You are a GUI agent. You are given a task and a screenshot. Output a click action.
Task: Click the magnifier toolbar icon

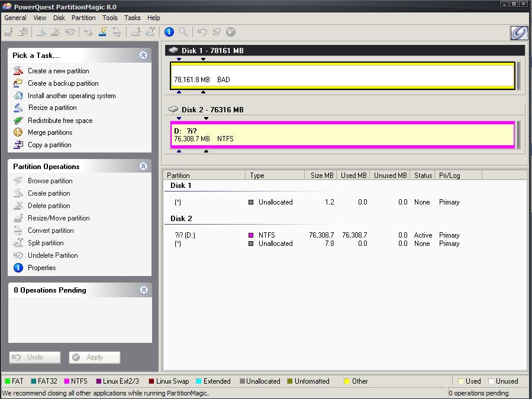pos(183,32)
